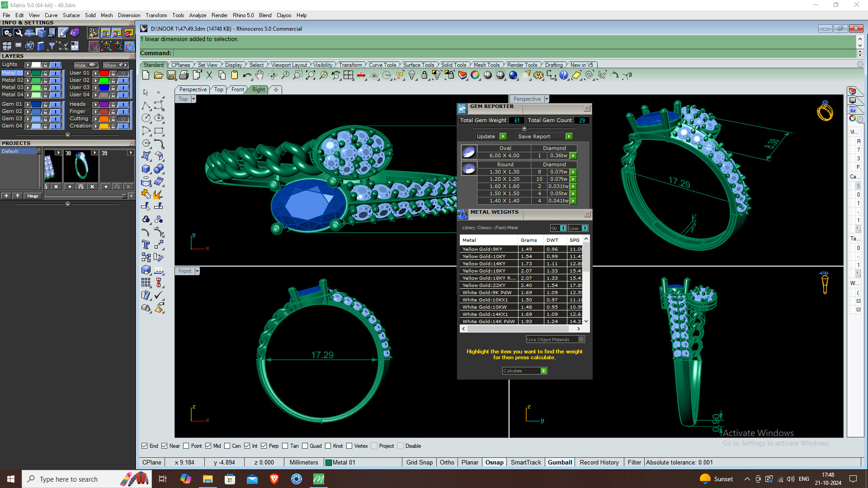
Task: Expand the Heads layer arrow
Action: click(95, 104)
